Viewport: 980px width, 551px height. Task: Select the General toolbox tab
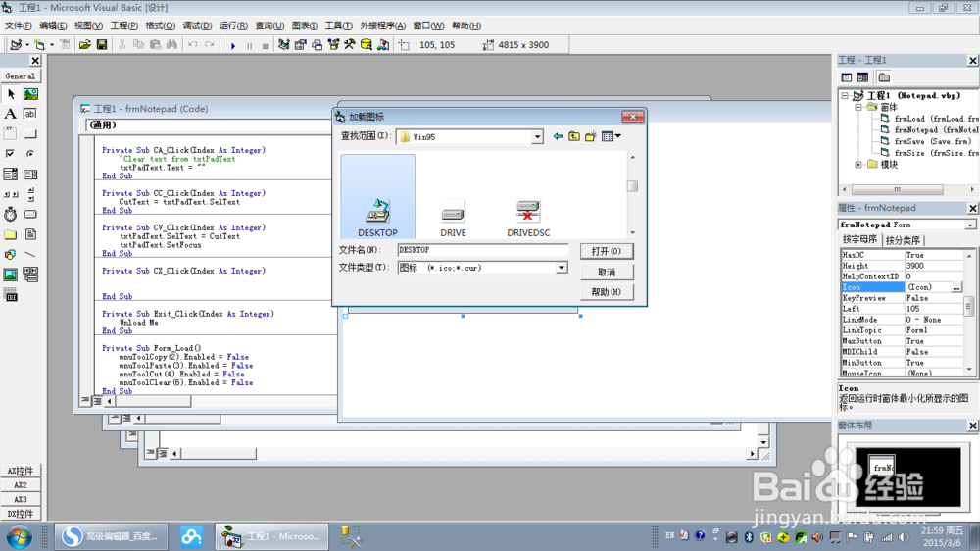(20, 76)
